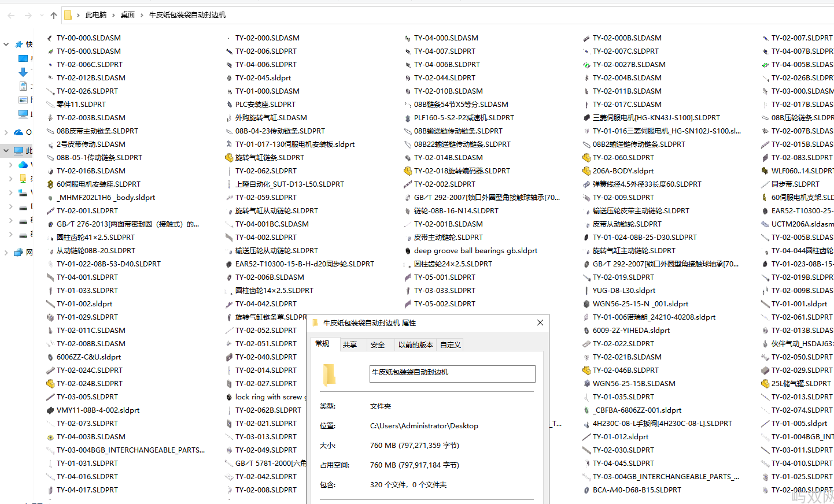This screenshot has width=834, height=504.
Task: Click the icon of 60伺服电机安装座.SLDPRT
Action: click(x=50, y=184)
